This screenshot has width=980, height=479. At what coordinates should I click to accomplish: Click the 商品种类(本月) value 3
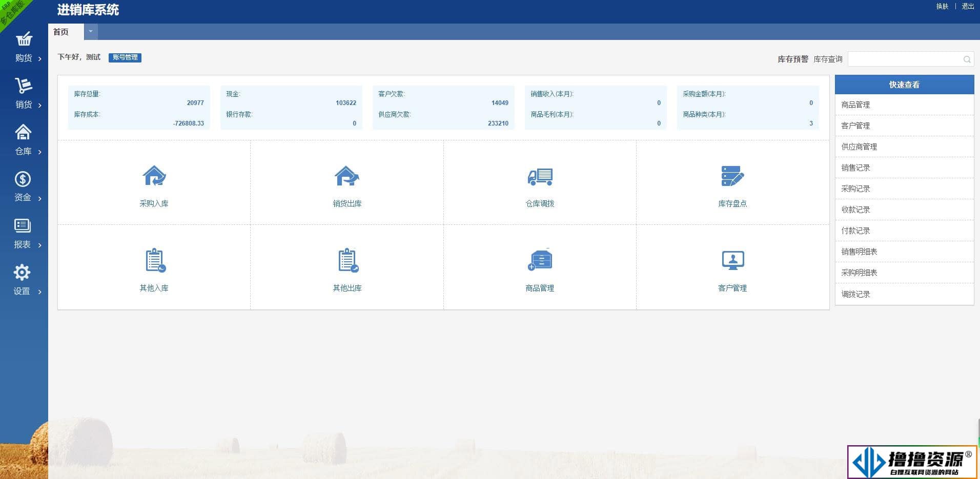(811, 123)
